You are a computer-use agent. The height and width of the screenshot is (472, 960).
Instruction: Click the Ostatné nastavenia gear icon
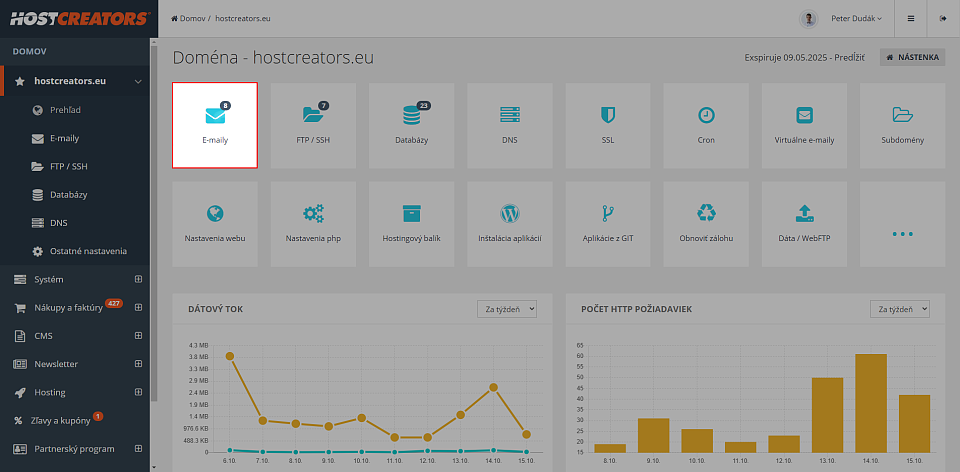[38, 252]
